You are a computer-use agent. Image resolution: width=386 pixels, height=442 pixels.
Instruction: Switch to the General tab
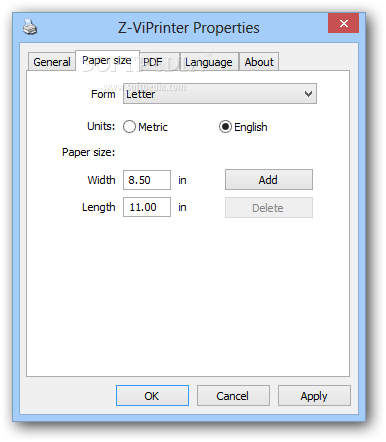point(51,62)
